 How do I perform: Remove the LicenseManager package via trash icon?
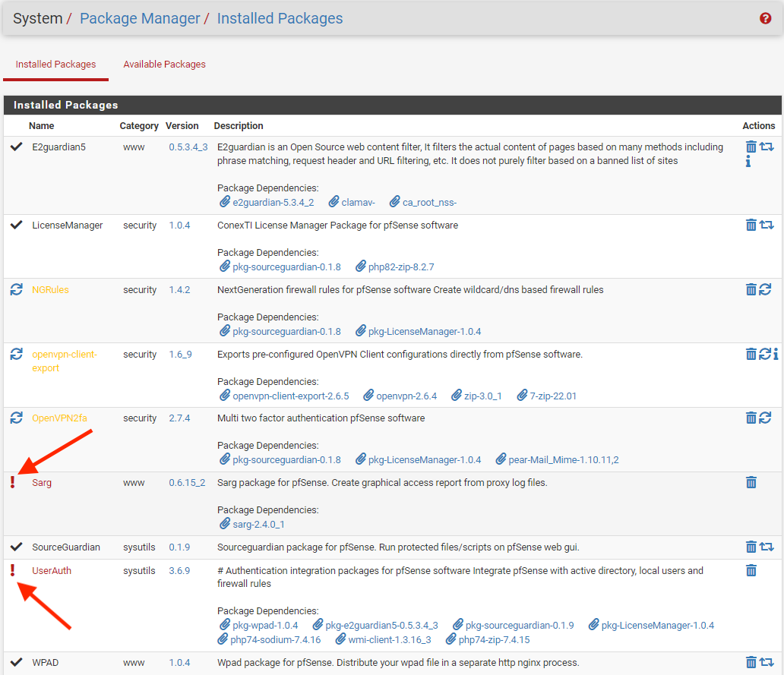751,225
